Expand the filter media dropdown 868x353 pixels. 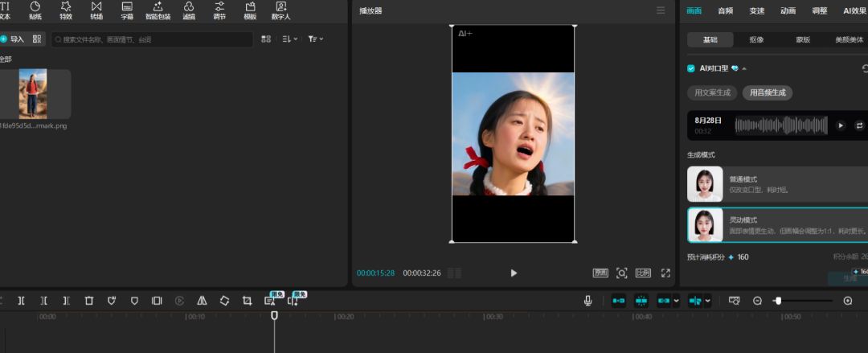[316, 39]
